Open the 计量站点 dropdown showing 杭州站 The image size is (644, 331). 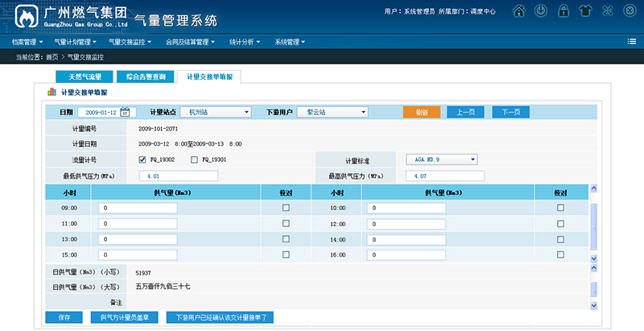point(214,112)
